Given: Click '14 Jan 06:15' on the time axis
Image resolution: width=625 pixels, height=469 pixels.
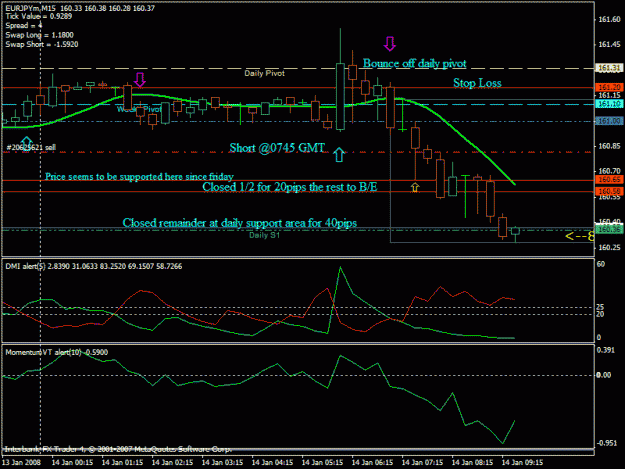Looking at the screenshot, I should 372,462.
